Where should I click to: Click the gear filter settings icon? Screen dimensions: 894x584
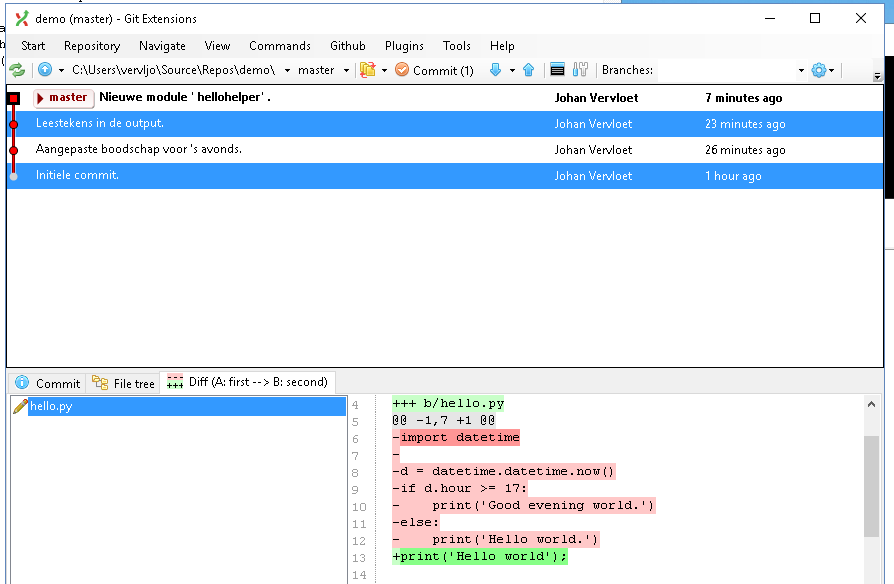point(819,70)
